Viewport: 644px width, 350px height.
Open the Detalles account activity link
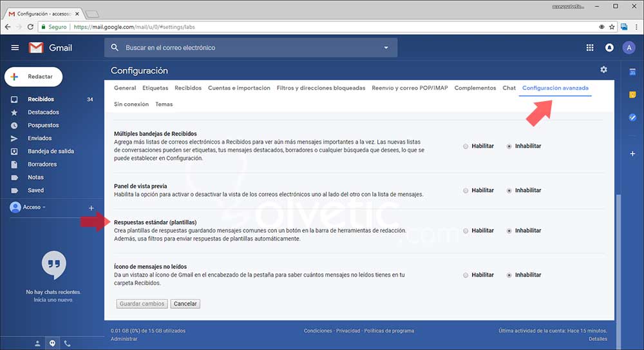598,339
